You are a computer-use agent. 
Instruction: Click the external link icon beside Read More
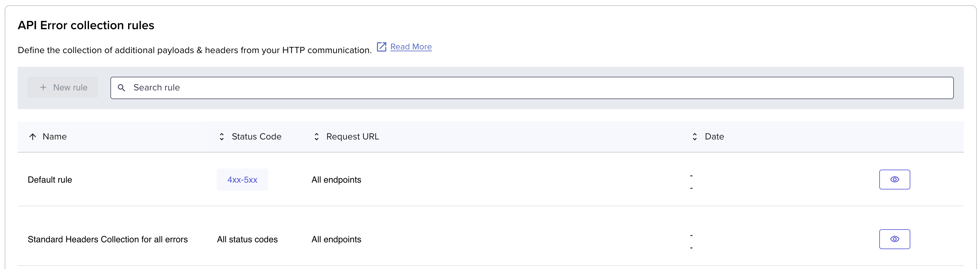381,47
